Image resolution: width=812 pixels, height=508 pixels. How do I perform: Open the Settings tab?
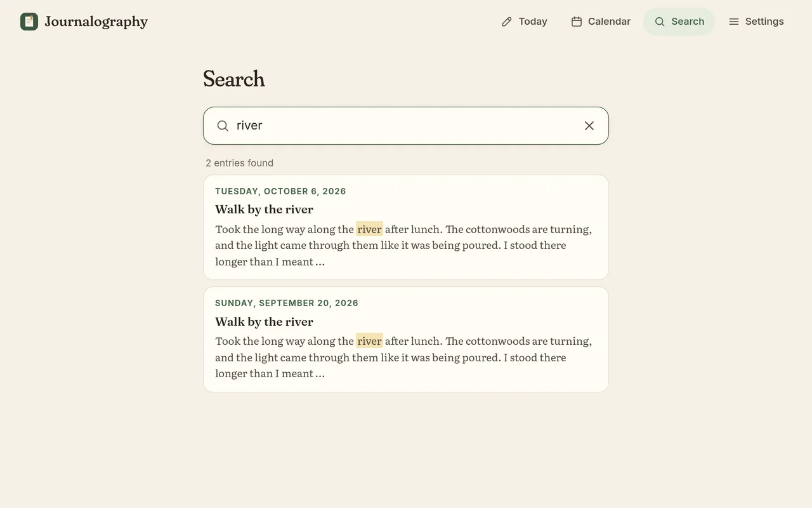[x=756, y=22]
